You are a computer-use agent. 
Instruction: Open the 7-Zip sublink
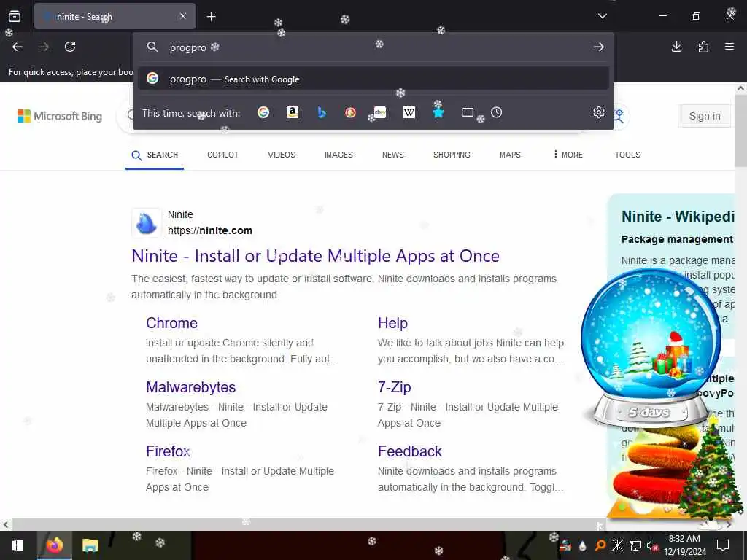pyautogui.click(x=395, y=387)
